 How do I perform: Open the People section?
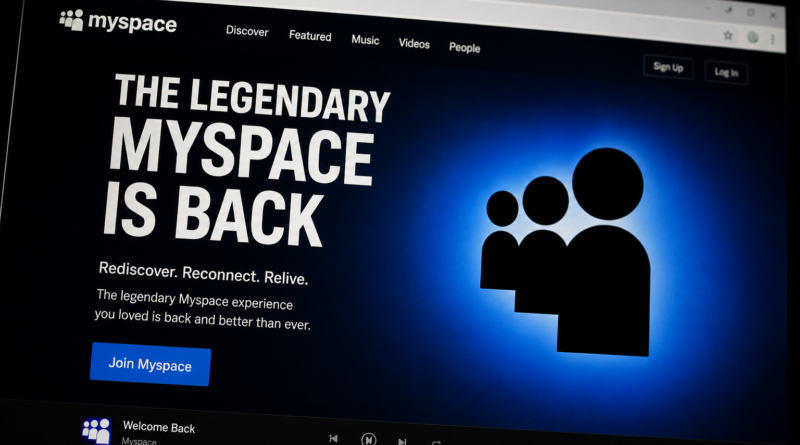click(x=464, y=47)
